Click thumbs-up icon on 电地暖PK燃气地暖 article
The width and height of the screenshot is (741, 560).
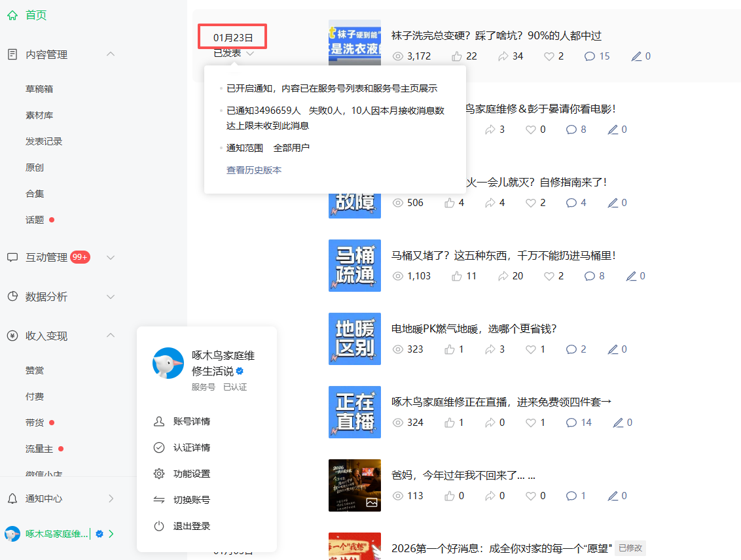coord(450,349)
